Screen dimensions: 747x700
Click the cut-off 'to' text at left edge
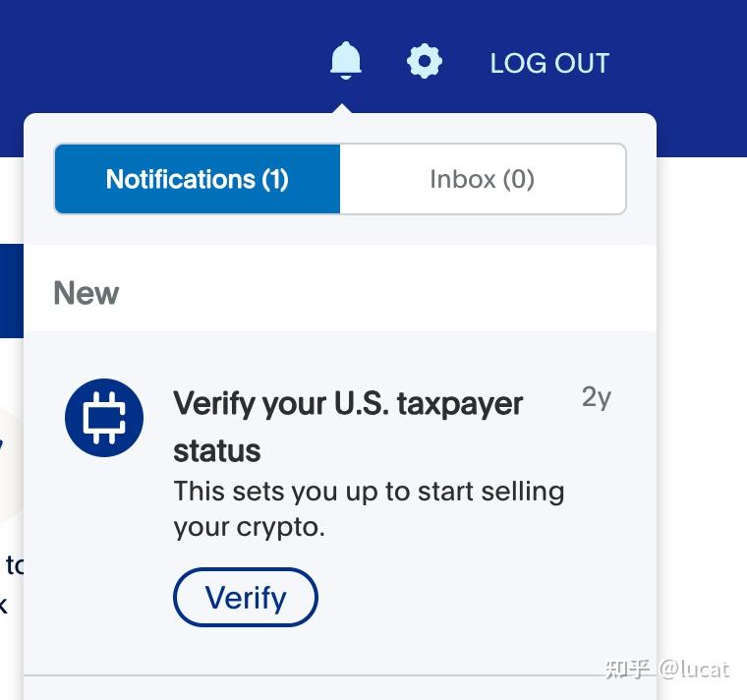14,564
